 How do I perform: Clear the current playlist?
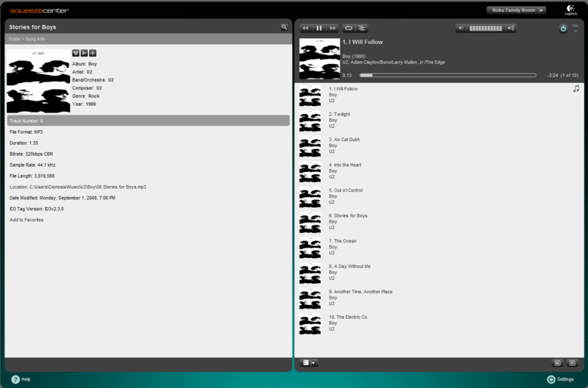click(572, 363)
